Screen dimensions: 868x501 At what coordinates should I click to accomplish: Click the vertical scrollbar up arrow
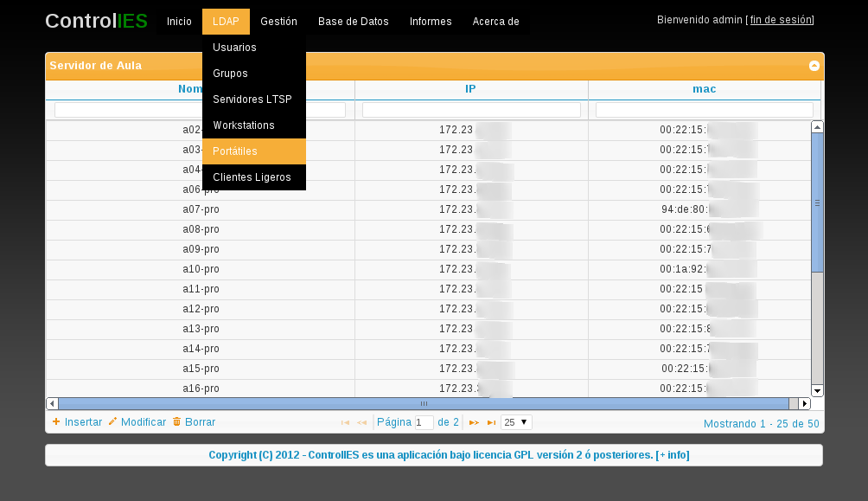817,127
